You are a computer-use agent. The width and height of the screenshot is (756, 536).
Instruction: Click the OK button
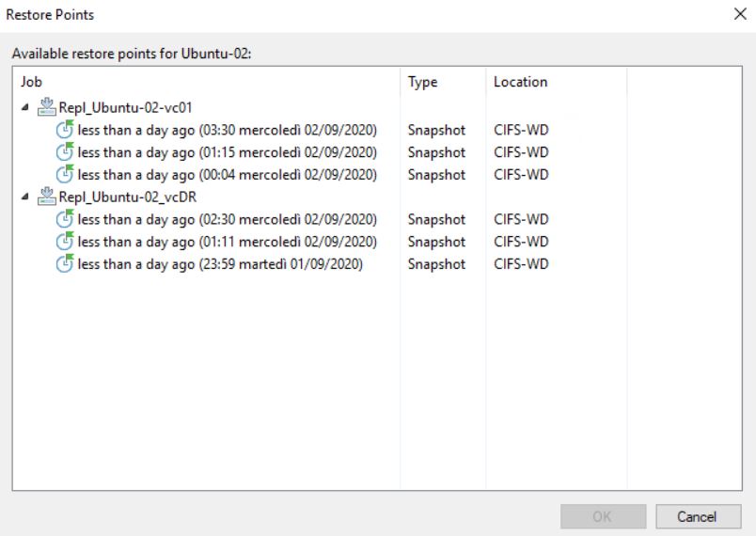coord(603,516)
